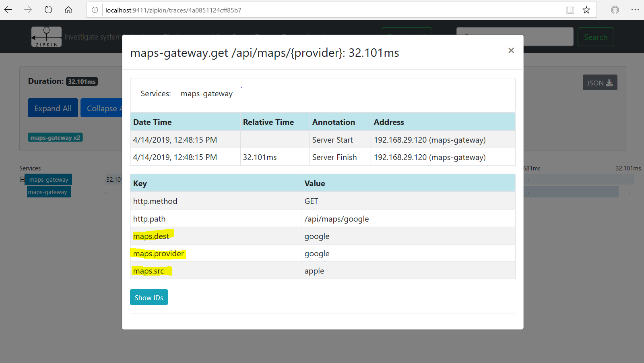
Task: Close the span detail dialog
Action: tap(511, 50)
